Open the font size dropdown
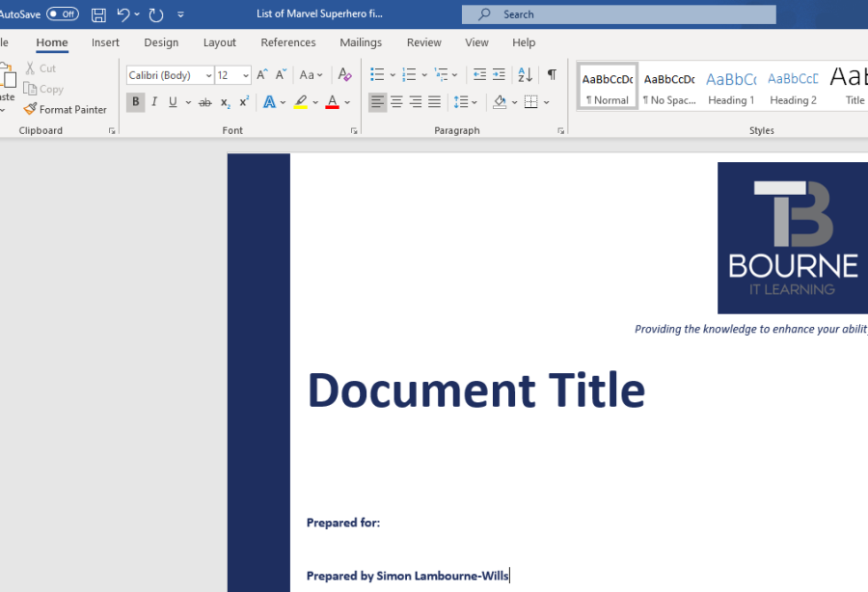 point(246,76)
